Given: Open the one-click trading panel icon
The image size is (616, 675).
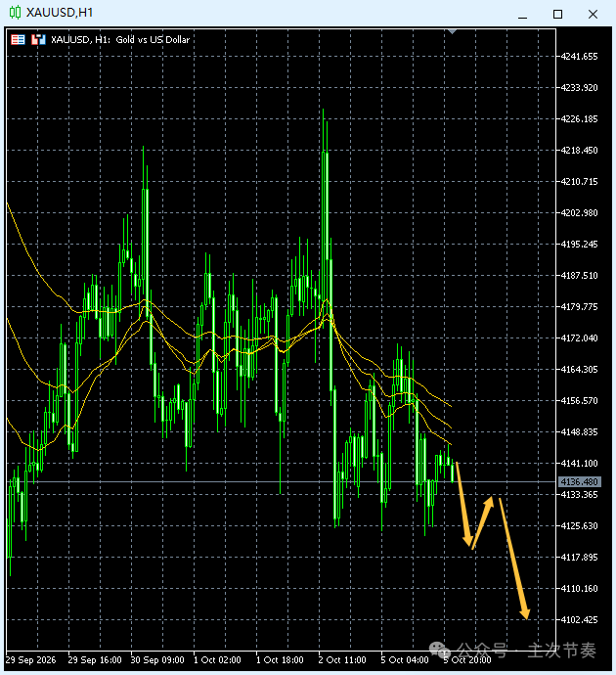Looking at the screenshot, I should 18,40.
